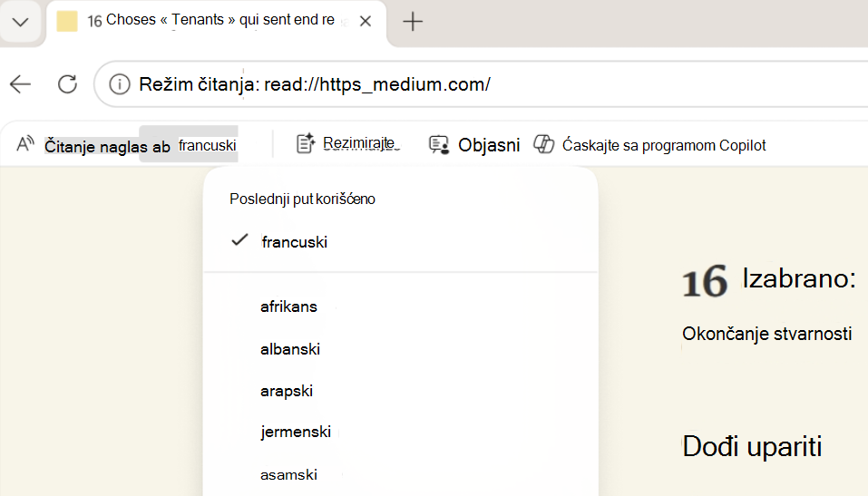Open a new tab with the plus icon
This screenshot has height=496, width=868.
[x=413, y=22]
